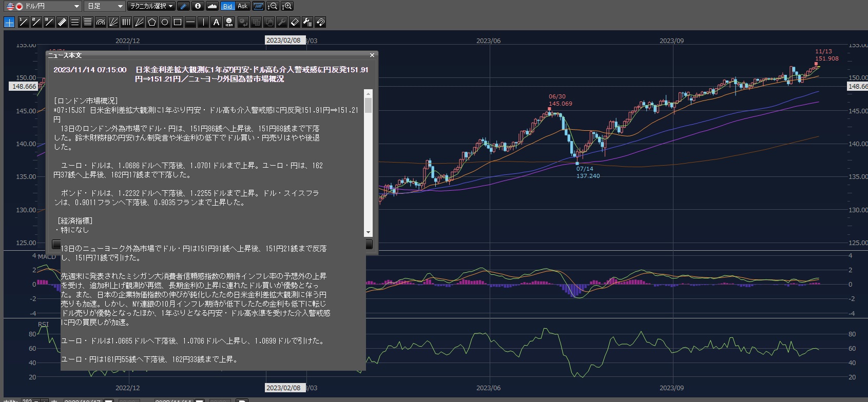Switch price display to Bid
The image size is (868, 402).
click(227, 6)
